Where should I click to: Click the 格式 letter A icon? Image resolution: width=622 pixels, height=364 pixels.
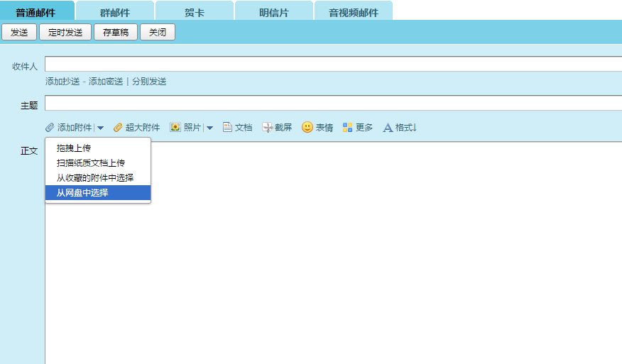click(x=388, y=127)
